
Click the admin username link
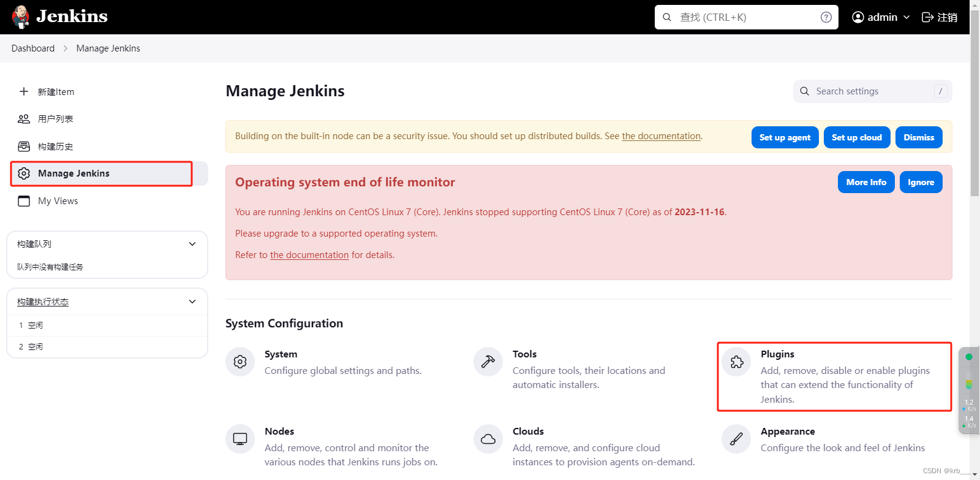click(x=882, y=17)
